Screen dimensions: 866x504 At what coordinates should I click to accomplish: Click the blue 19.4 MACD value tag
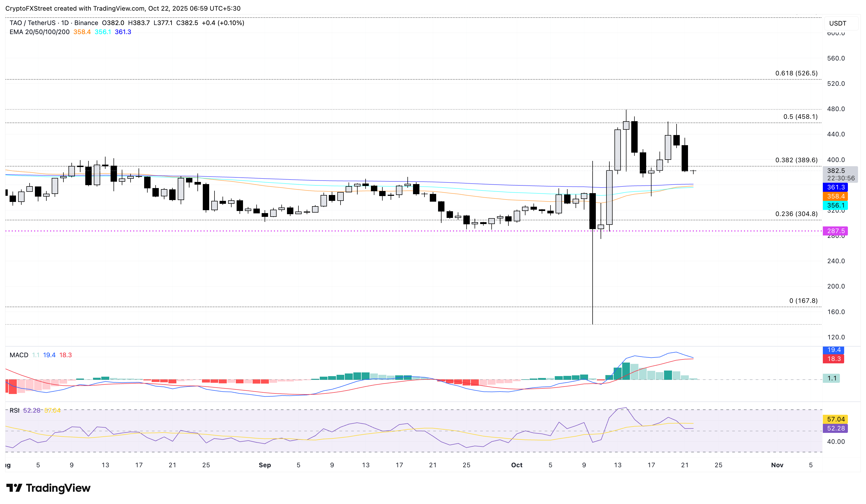click(833, 350)
